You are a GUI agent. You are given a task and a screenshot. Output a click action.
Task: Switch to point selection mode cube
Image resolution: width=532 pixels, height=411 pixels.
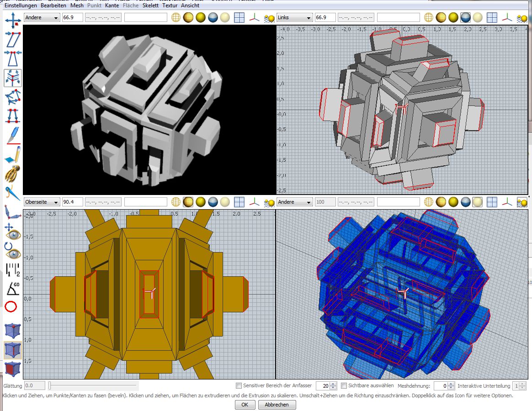[x=13, y=331]
